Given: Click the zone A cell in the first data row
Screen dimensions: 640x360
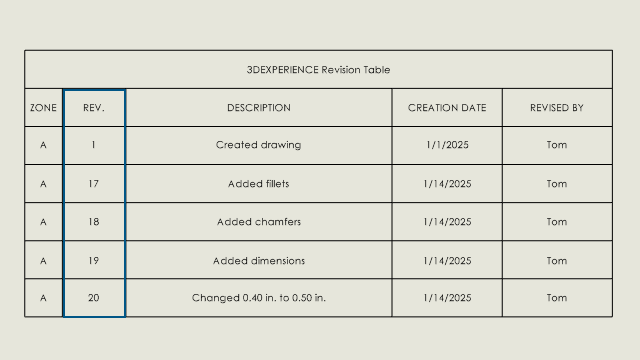Looking at the screenshot, I should coord(43,145).
